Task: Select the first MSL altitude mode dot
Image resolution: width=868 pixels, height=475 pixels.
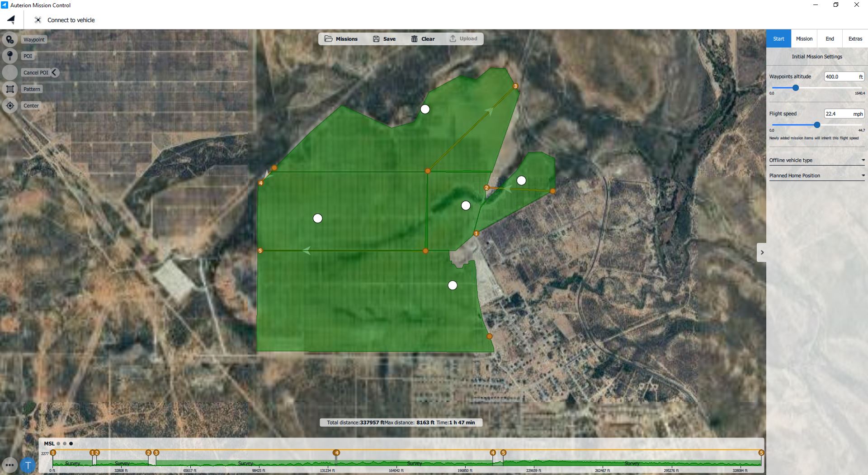Action: coord(58,444)
